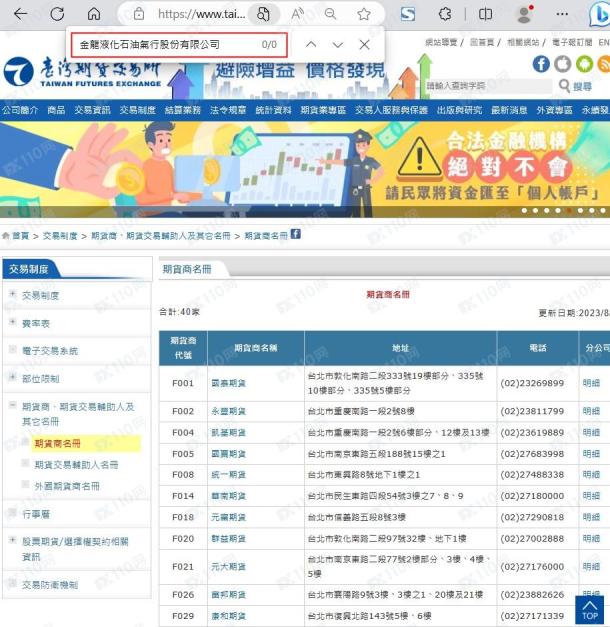Toggle split screen icon in toolbar

485,14
